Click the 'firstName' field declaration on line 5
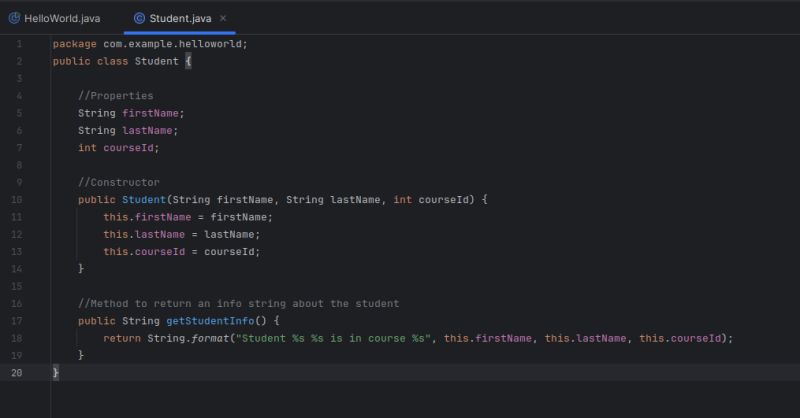Screen dimensions: 800x418 pyautogui.click(x=151, y=113)
